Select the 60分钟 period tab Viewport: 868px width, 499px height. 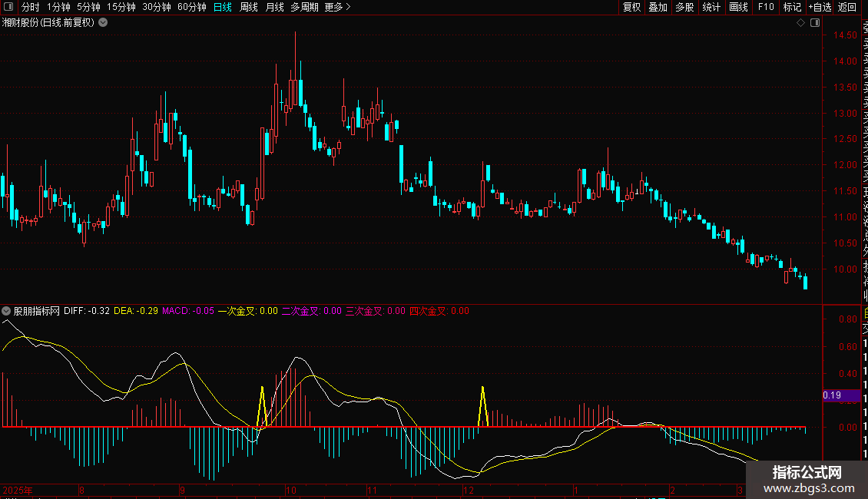click(x=191, y=7)
